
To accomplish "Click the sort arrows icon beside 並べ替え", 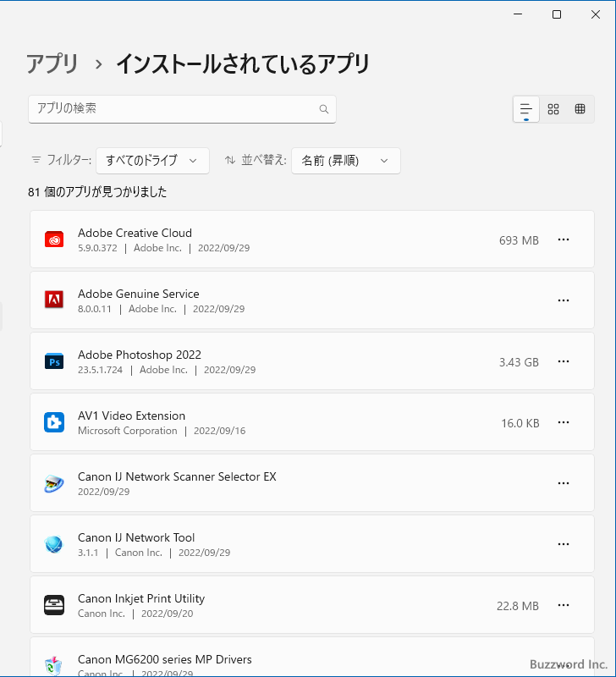I will tap(230, 160).
